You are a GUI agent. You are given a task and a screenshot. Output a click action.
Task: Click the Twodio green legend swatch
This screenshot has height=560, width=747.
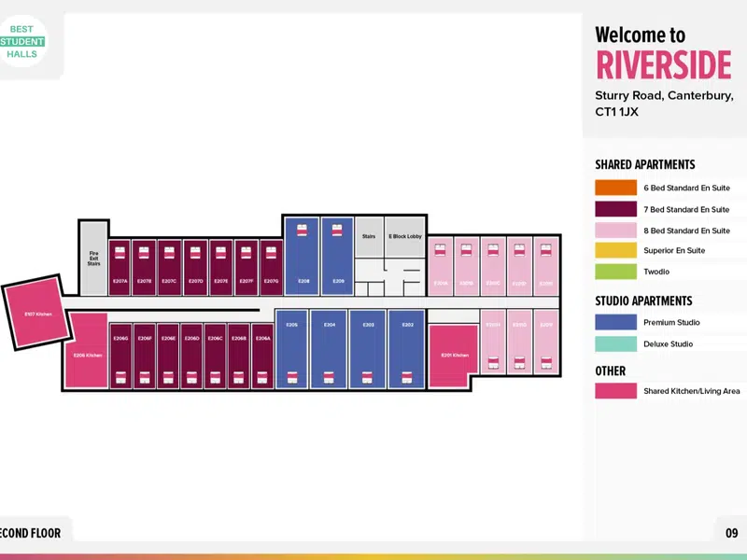click(615, 272)
